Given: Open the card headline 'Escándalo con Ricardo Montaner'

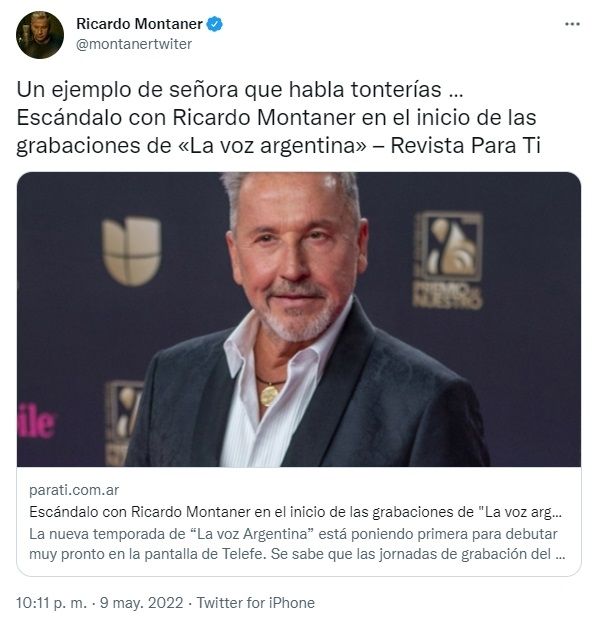Looking at the screenshot, I should pos(296,512).
